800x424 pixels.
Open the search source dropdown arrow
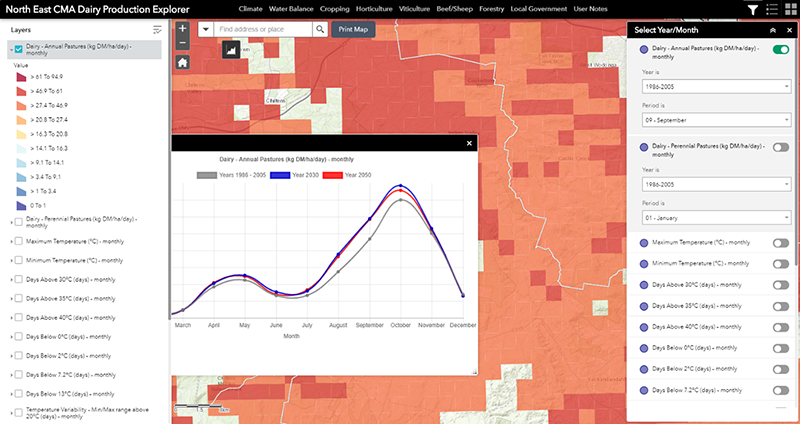205,30
